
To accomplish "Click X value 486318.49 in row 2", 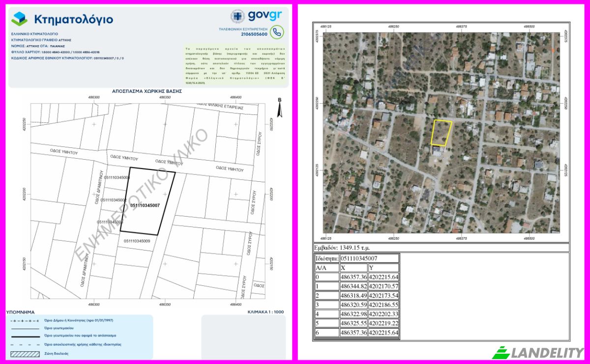I will (354, 296).
